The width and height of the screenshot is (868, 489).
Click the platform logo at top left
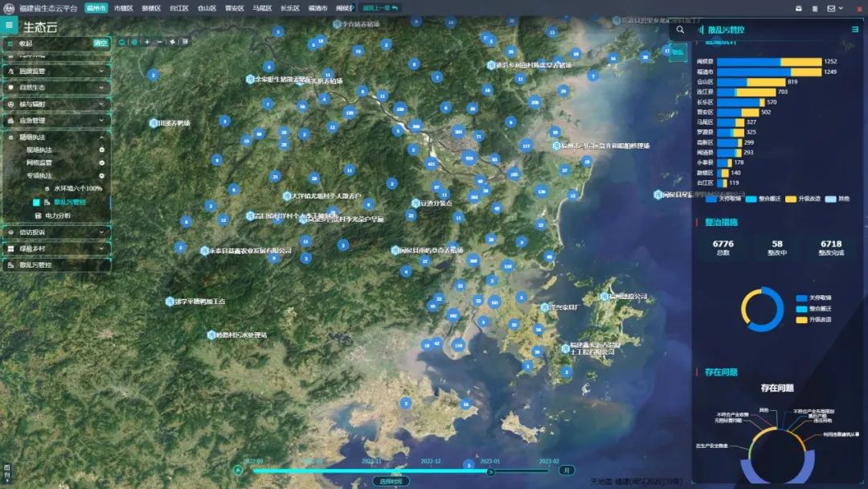[x=8, y=8]
